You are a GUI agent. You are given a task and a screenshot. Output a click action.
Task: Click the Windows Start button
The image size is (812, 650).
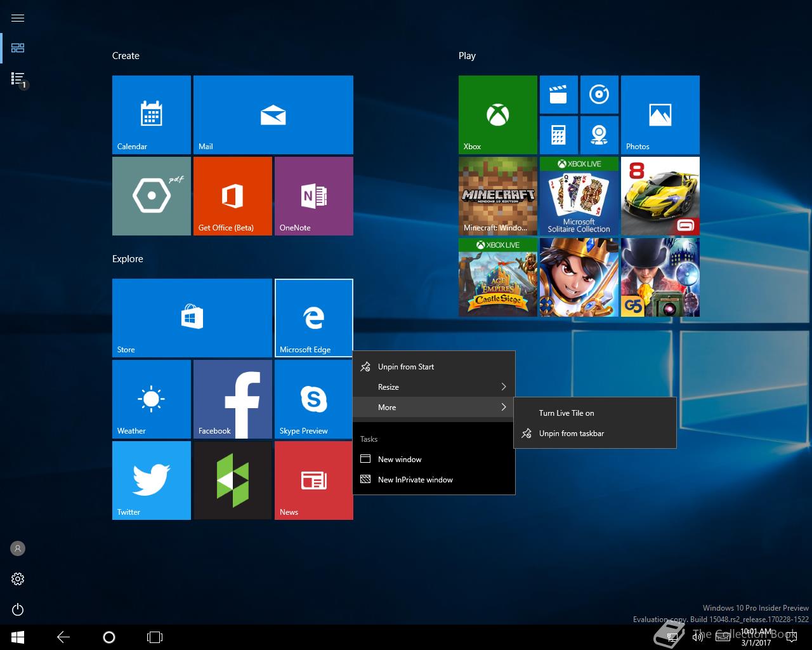18,637
